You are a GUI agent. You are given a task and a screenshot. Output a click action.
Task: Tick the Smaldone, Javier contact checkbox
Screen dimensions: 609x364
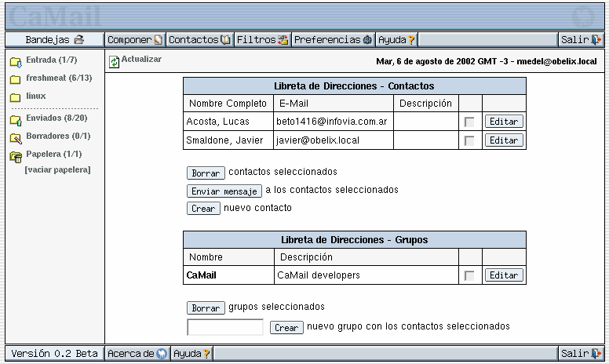(x=469, y=140)
